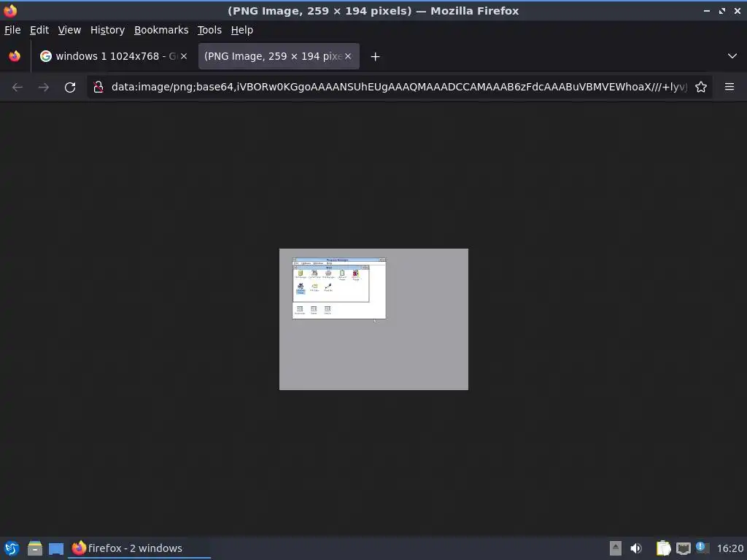Open the file manager taskbar icon

[35, 548]
